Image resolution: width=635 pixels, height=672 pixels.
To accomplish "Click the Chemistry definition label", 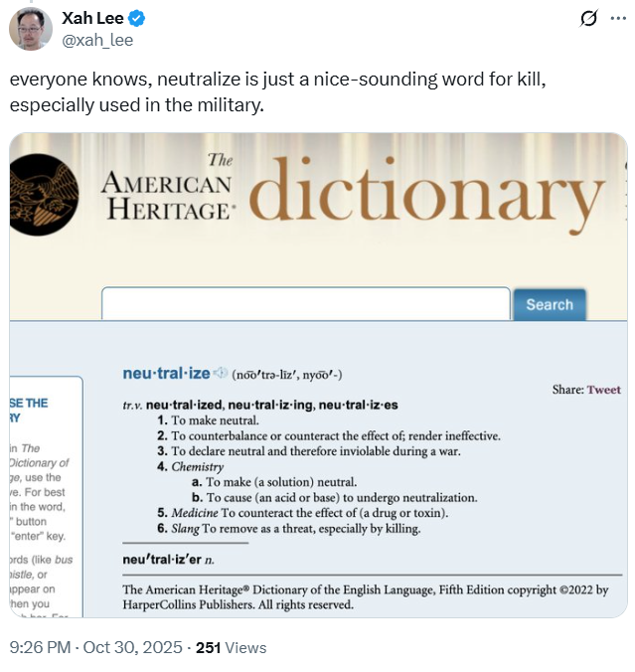I will click(197, 466).
